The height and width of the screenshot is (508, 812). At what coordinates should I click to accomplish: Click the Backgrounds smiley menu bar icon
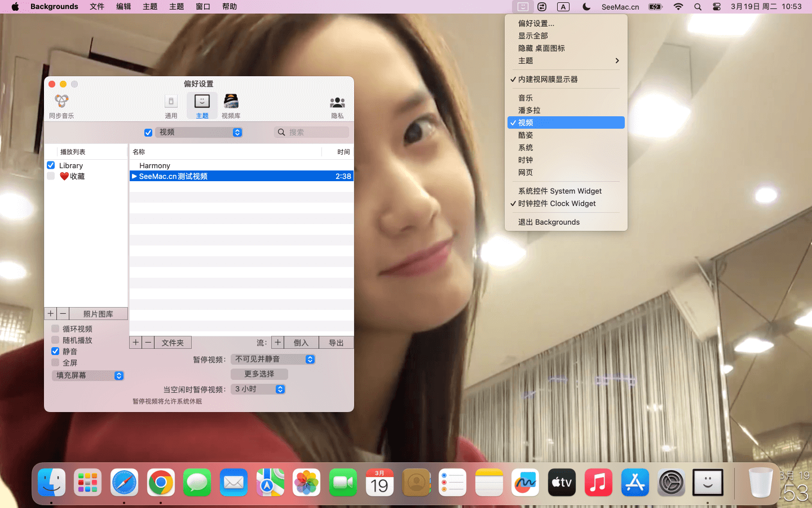523,7
